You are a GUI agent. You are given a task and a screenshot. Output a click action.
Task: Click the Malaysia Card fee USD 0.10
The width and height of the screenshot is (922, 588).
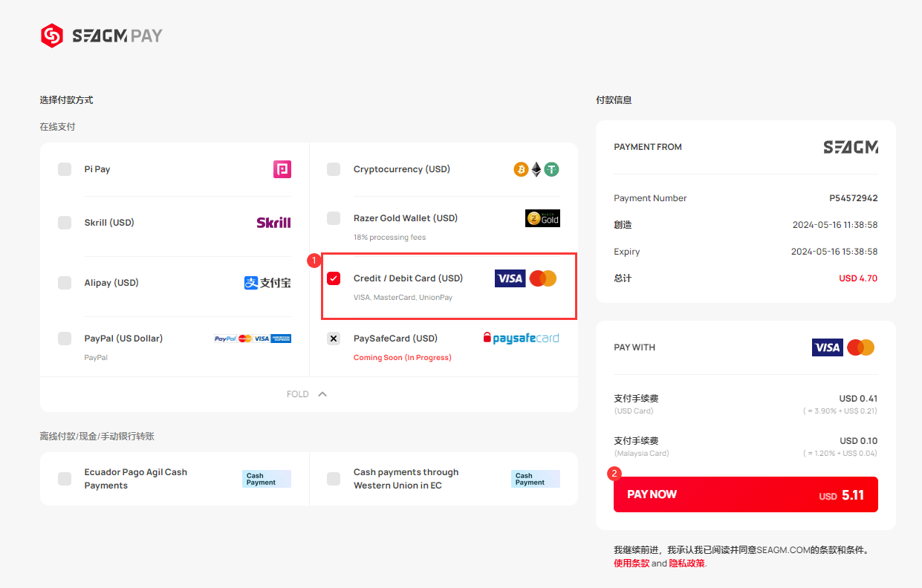[858, 441]
